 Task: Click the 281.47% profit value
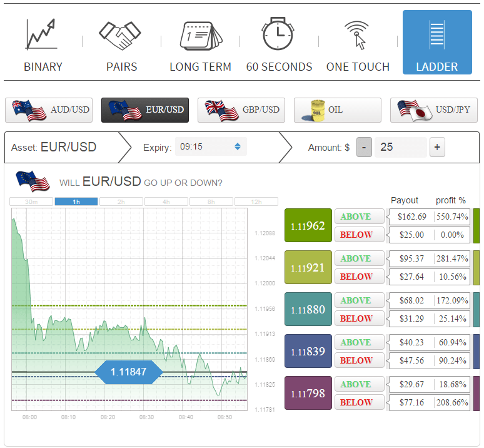(x=452, y=258)
